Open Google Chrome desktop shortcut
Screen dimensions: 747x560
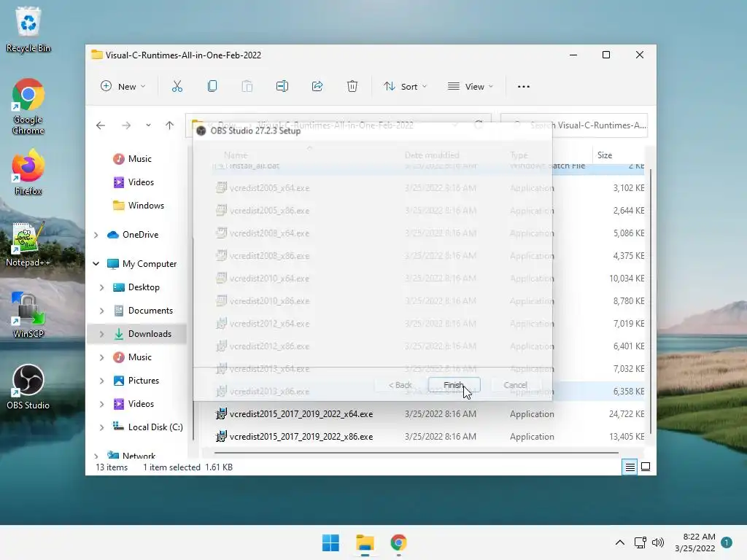(x=28, y=106)
